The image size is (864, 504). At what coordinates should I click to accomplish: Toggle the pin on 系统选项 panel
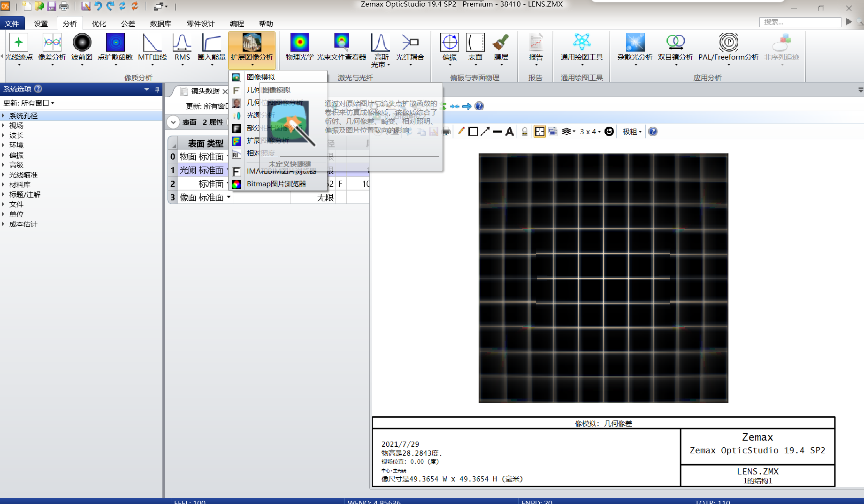[157, 89]
